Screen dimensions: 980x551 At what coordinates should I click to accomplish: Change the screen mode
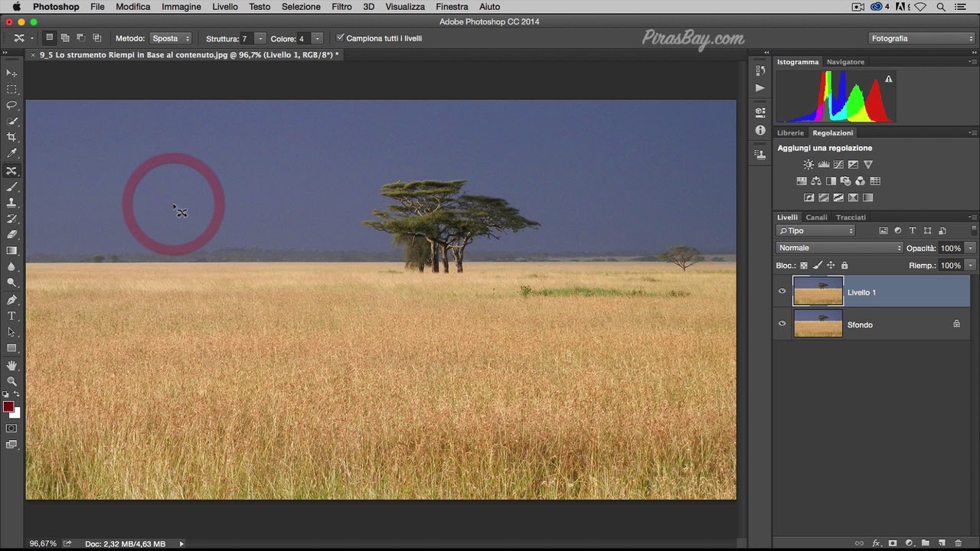click(x=11, y=445)
